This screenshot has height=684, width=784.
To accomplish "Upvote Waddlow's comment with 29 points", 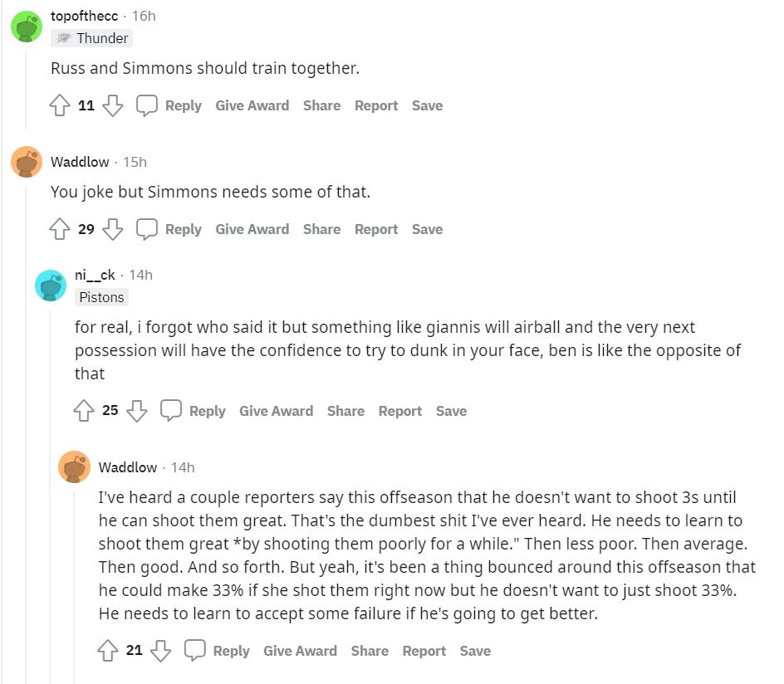I will click(x=60, y=230).
